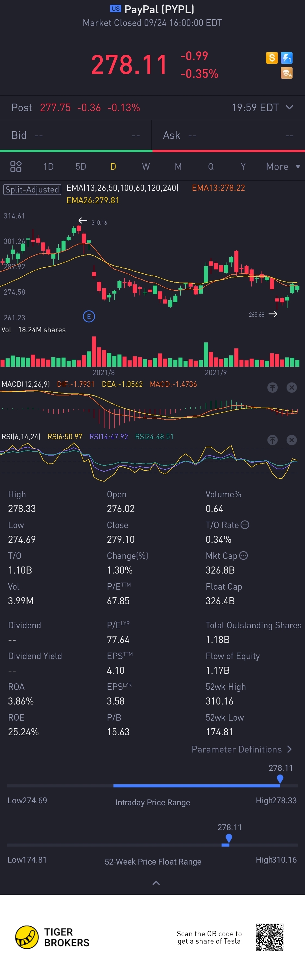
Task: Tap the US market flag badge
Action: click(116, 8)
